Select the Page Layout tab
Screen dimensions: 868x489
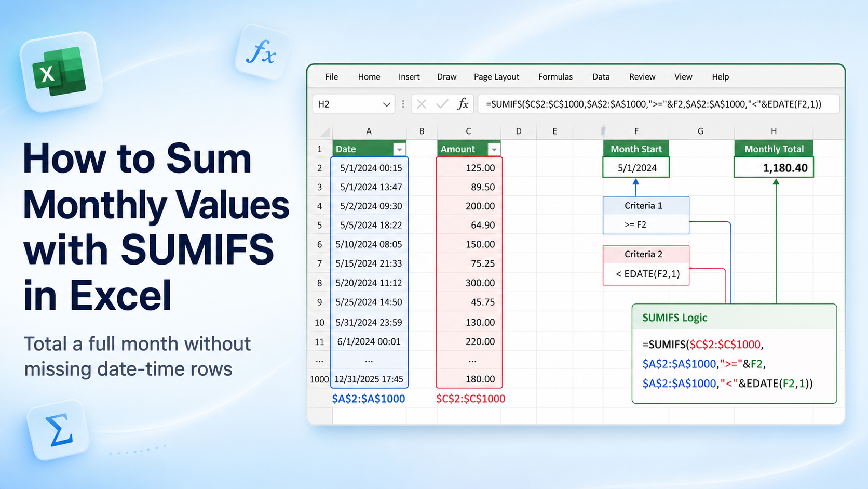(496, 76)
